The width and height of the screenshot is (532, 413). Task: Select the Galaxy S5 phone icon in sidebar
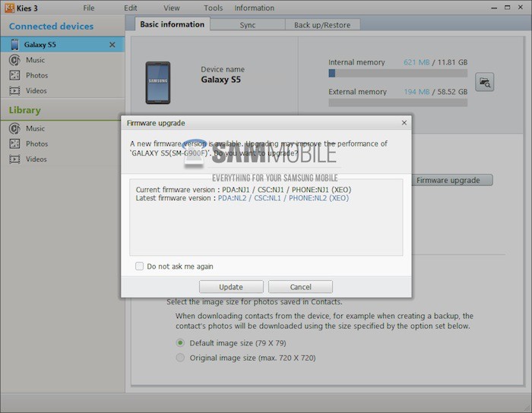tap(14, 45)
